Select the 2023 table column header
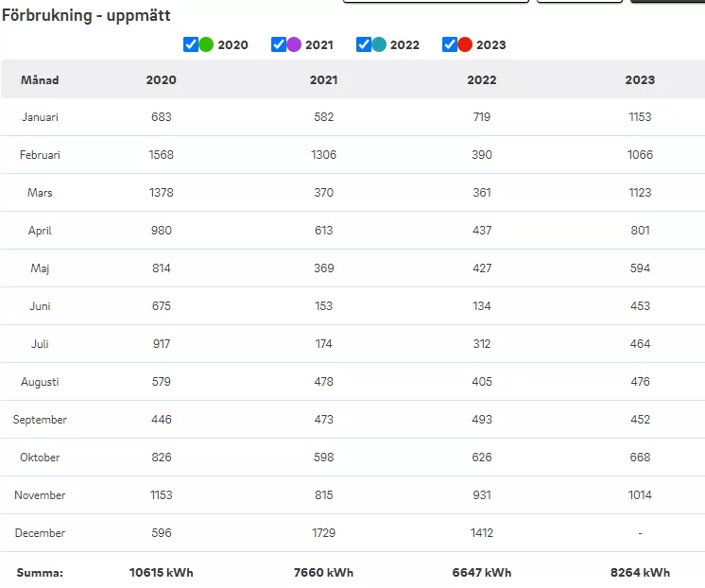The image size is (705, 588). (640, 80)
